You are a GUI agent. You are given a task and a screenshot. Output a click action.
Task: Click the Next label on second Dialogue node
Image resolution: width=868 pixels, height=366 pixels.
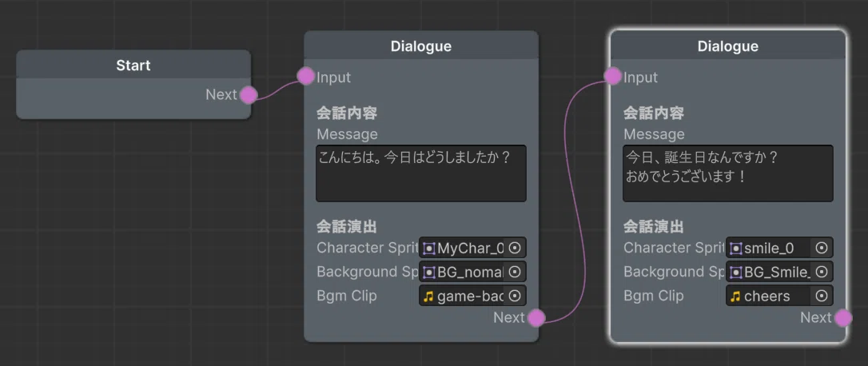point(815,318)
